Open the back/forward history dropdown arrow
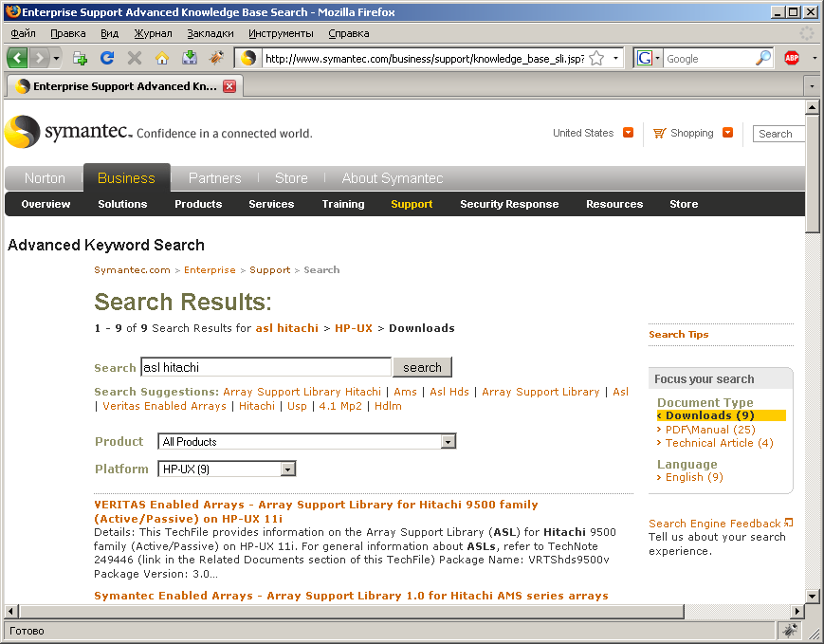Viewport: 824px width, 644px height. click(x=56, y=58)
